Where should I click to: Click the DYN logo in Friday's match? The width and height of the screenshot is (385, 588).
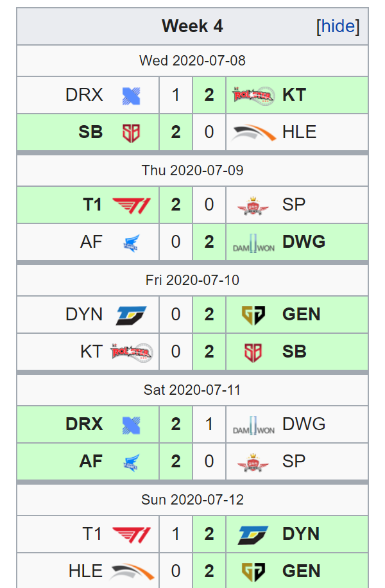[x=131, y=315]
